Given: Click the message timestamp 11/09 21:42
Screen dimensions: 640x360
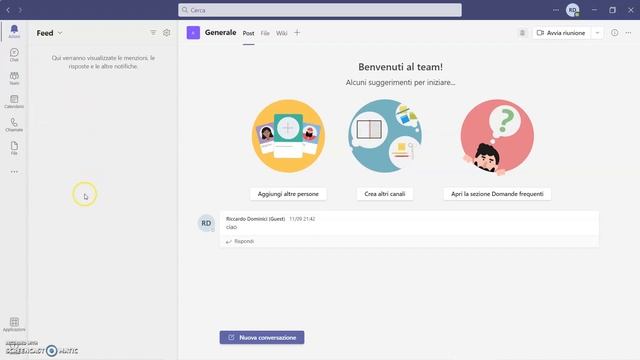Looking at the screenshot, I should click(x=302, y=219).
